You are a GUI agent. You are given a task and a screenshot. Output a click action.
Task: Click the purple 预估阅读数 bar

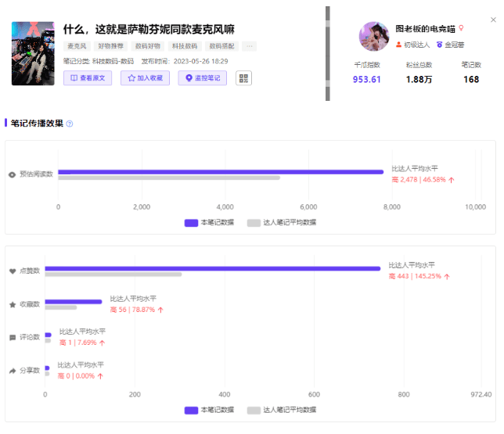pos(221,172)
